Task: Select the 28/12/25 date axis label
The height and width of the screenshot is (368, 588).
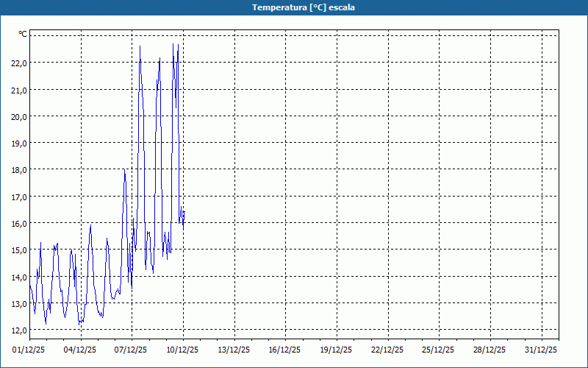Action: (490, 350)
